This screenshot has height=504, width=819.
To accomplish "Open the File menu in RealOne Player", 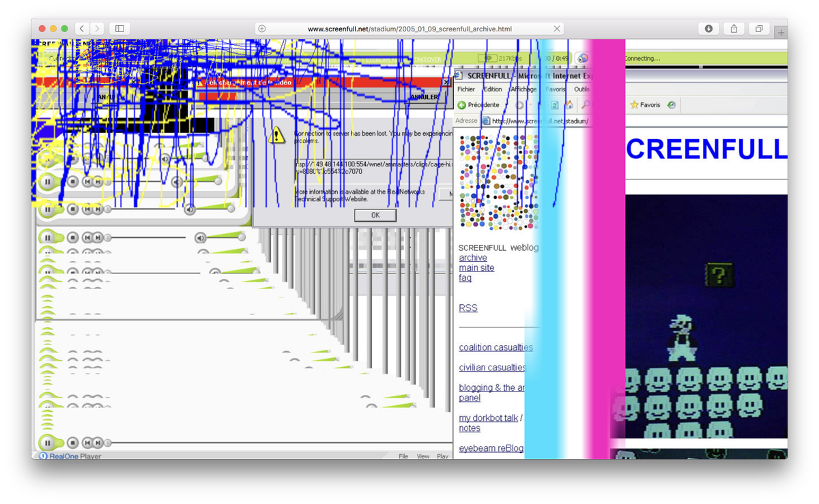I will pyautogui.click(x=403, y=456).
